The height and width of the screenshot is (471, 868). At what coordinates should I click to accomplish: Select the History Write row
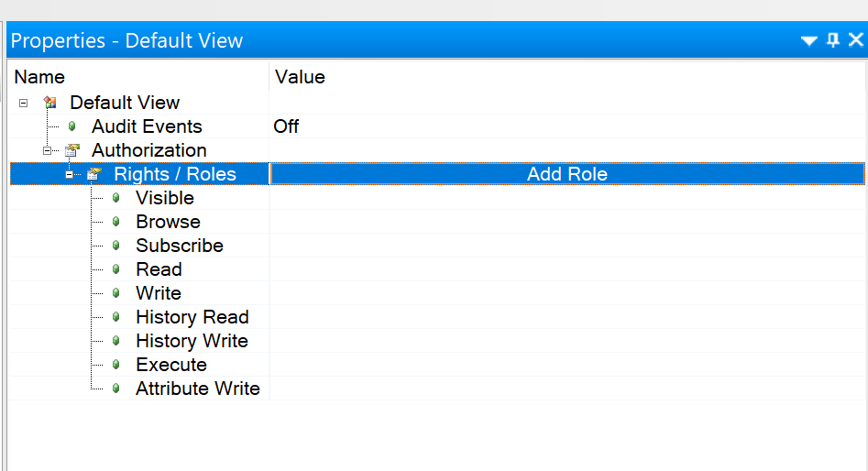click(437, 340)
